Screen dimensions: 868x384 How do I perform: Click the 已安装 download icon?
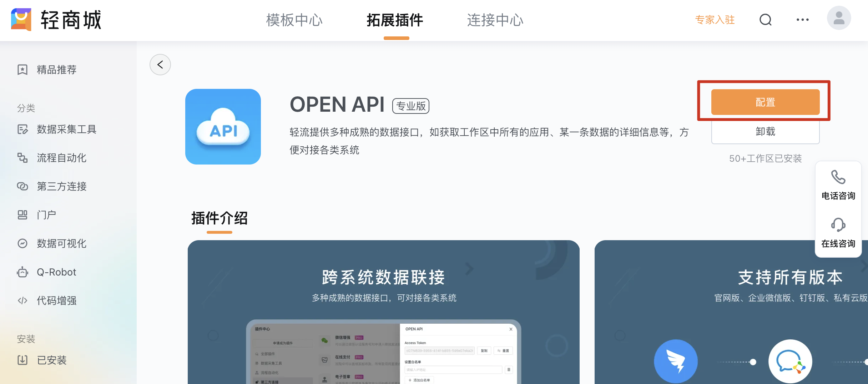coord(22,360)
